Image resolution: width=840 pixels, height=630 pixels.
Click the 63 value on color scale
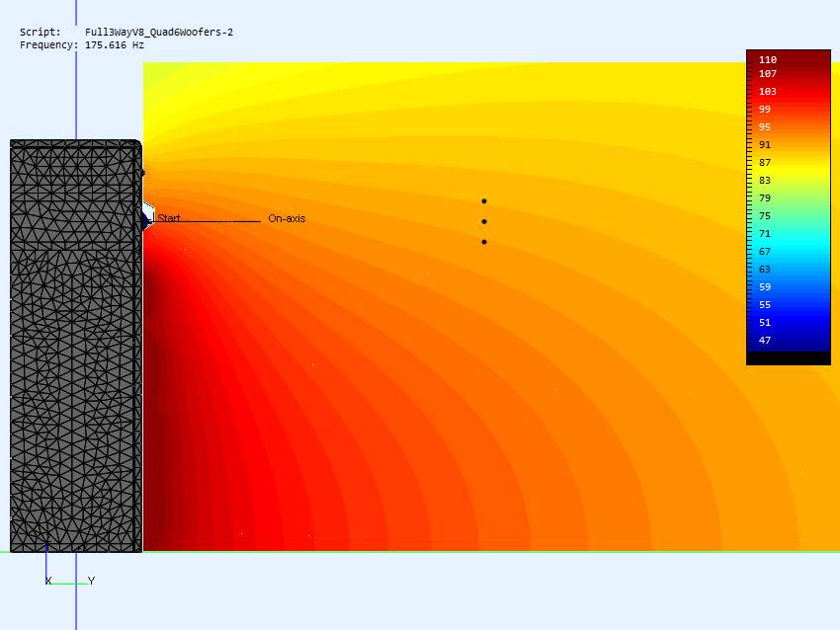(765, 270)
